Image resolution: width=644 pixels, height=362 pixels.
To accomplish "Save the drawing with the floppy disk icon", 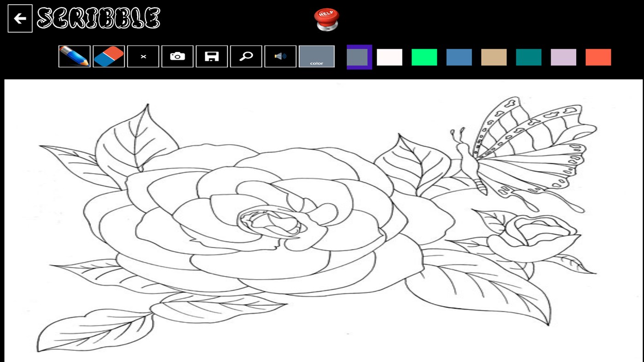I will [211, 56].
